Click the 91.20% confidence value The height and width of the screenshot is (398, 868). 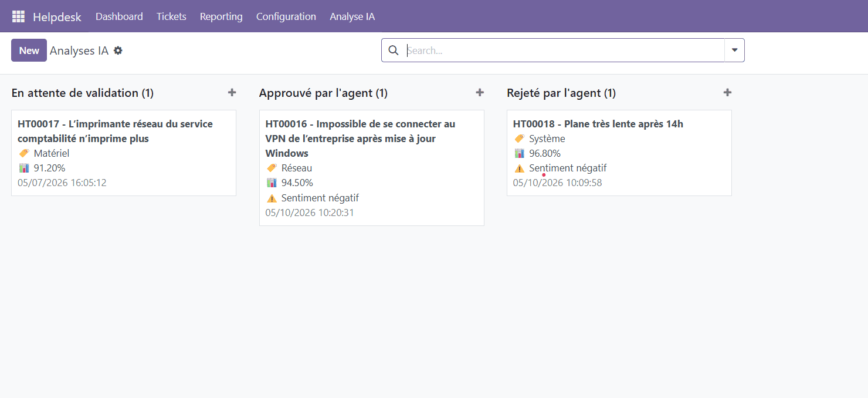(x=50, y=168)
